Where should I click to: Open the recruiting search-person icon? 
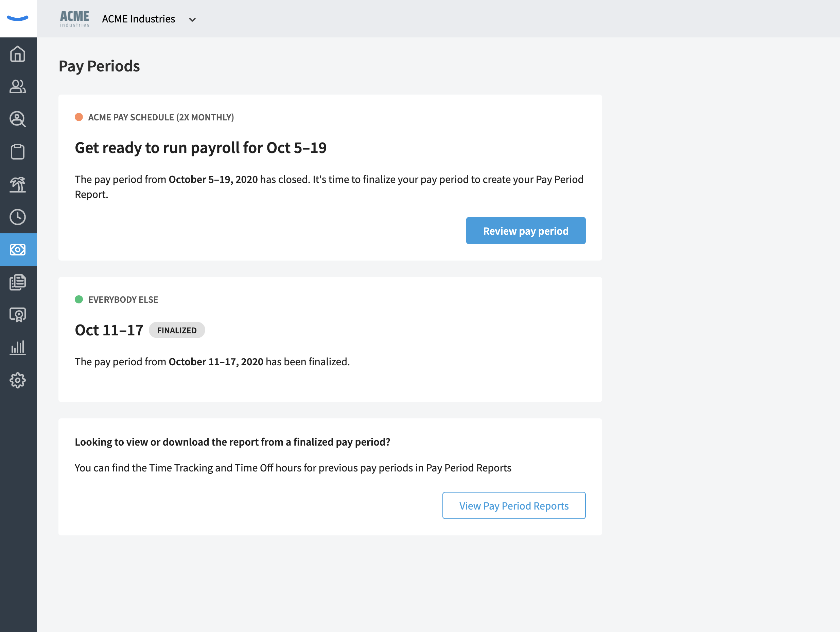(x=18, y=119)
